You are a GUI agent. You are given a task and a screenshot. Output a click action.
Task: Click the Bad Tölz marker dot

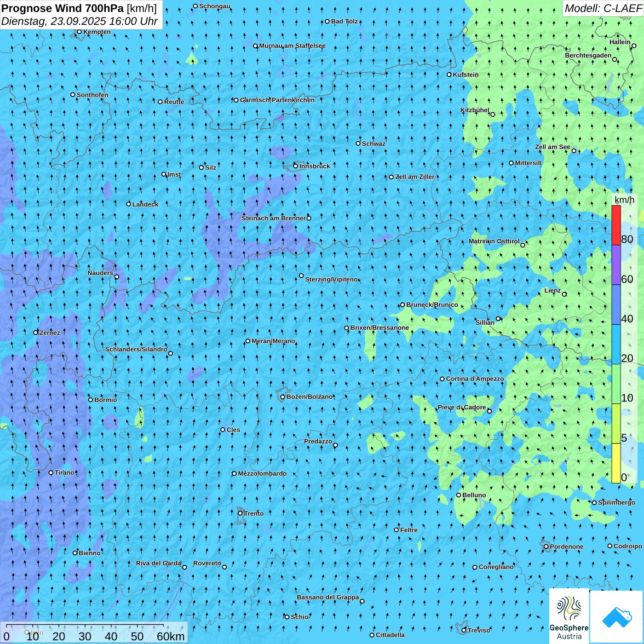328,22
